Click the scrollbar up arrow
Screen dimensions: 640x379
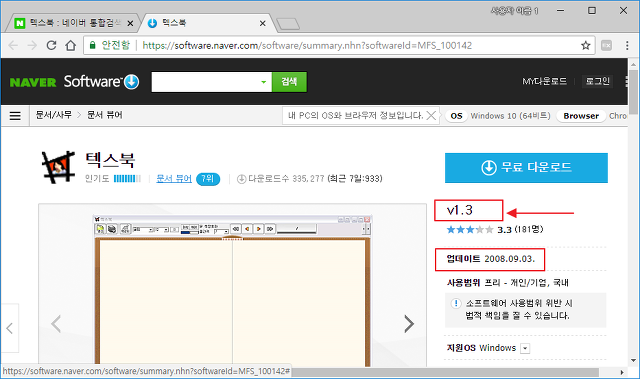coord(633,64)
